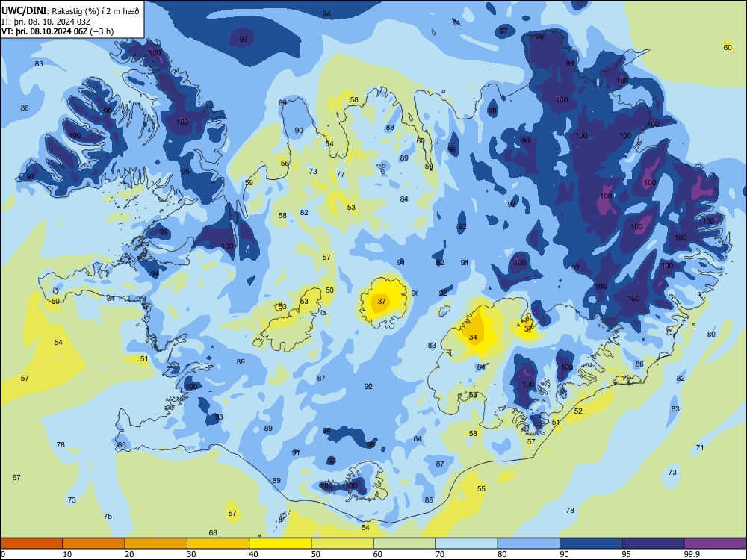Click the '52' humidity value on the map

[x=578, y=411]
